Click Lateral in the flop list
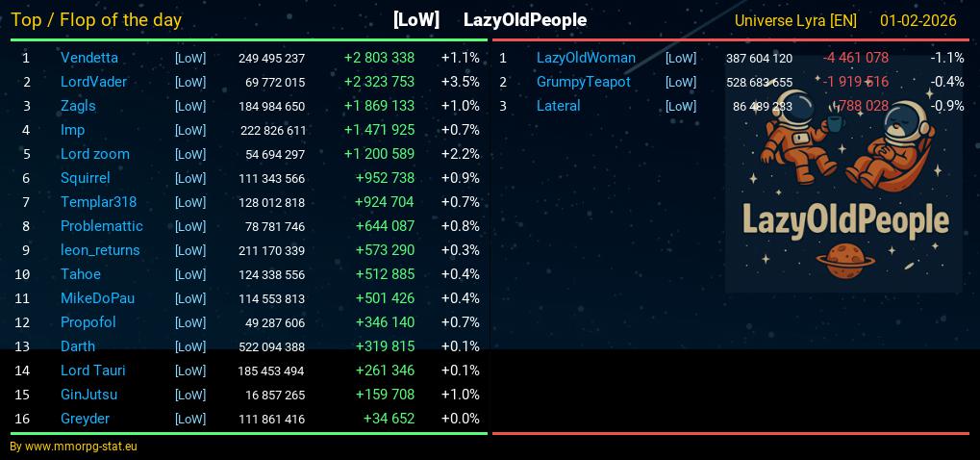The width and height of the screenshot is (980, 460). tap(558, 106)
